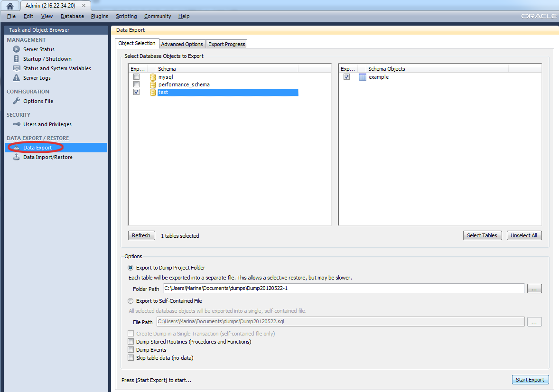The height and width of the screenshot is (392, 559).
Task: Uncheck the example table export checkbox
Action: (347, 77)
